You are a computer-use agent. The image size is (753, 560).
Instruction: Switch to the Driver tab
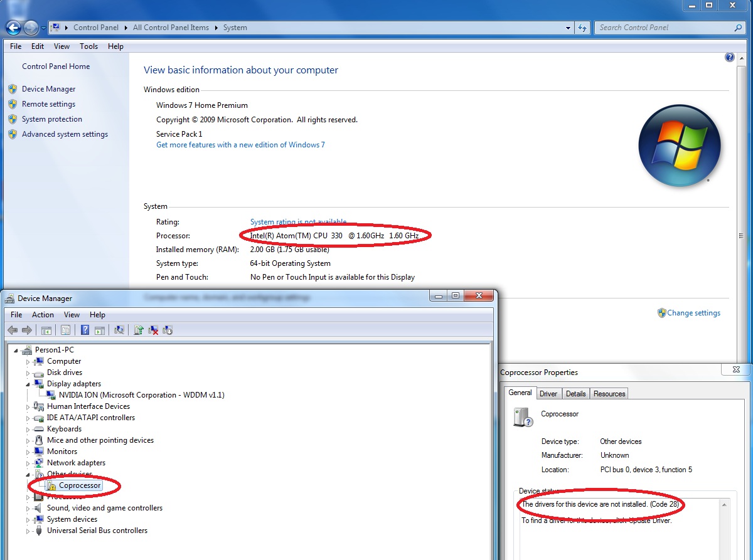548,393
